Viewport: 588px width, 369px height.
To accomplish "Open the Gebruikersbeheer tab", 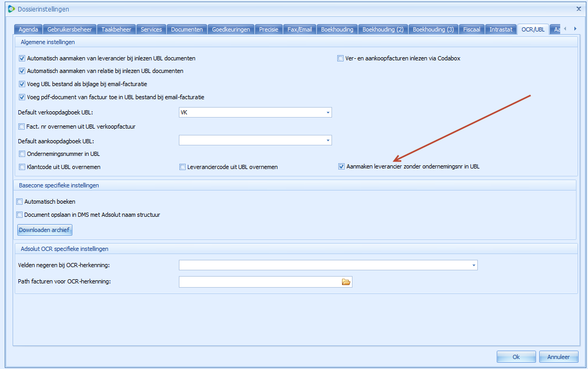I will click(x=70, y=29).
